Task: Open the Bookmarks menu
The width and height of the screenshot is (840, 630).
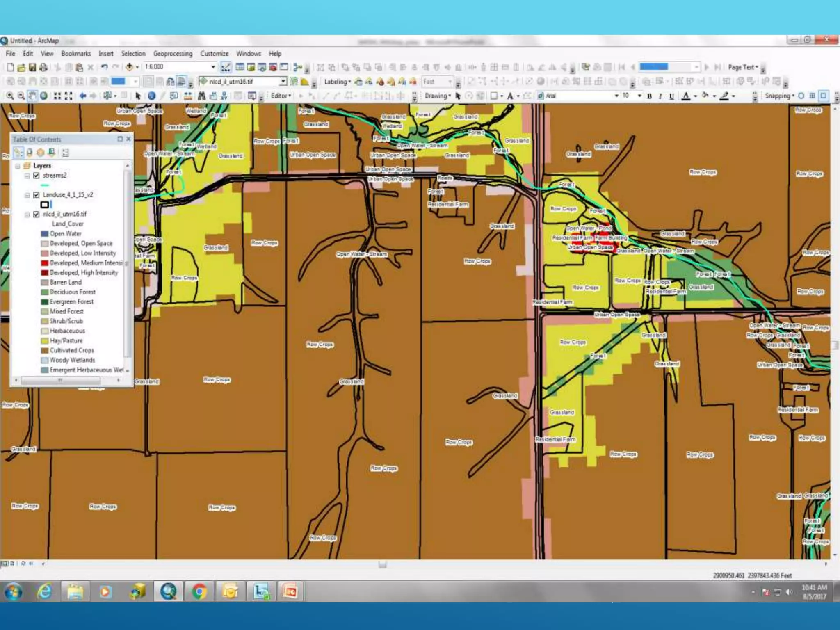Action: [x=76, y=54]
